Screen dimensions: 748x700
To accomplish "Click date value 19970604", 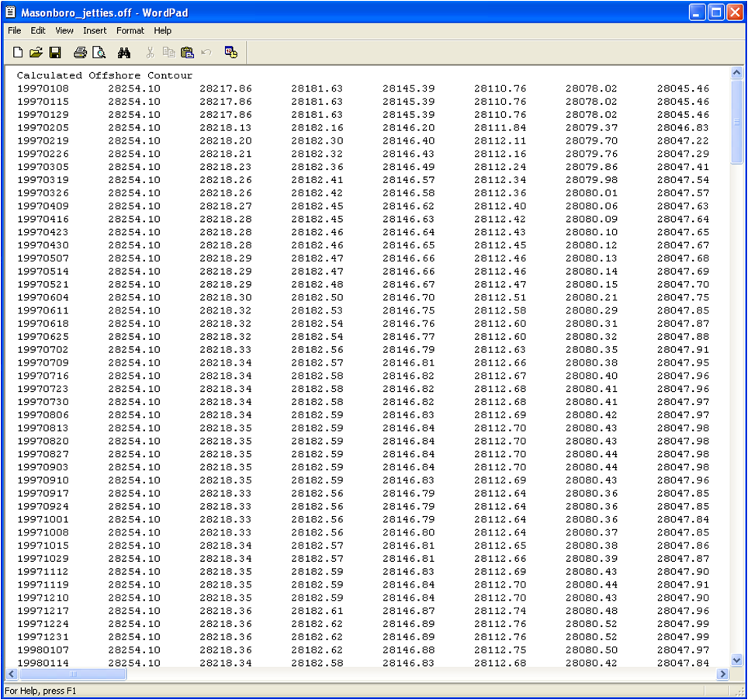I will (x=43, y=297).
